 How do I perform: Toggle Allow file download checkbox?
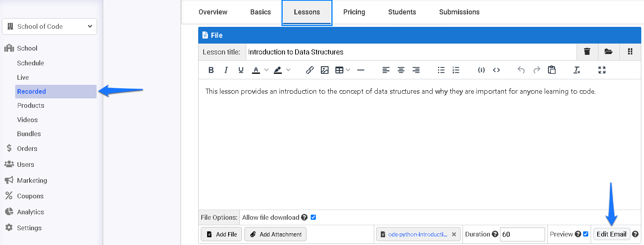(313, 217)
